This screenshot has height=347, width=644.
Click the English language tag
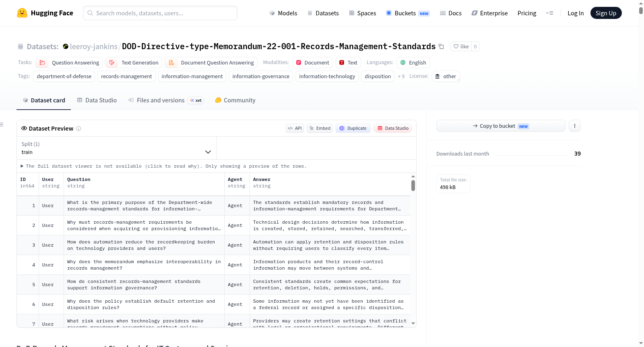click(x=413, y=62)
